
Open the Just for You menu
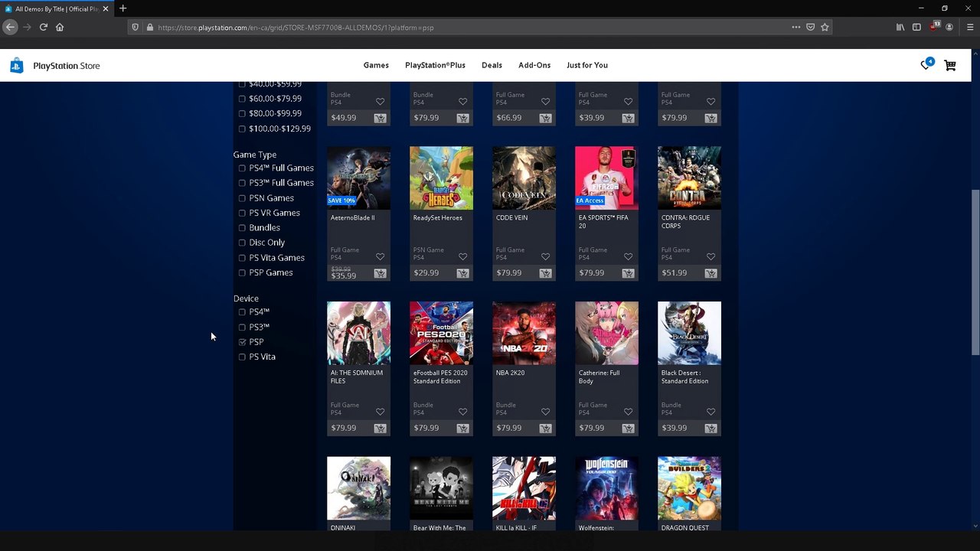(587, 65)
